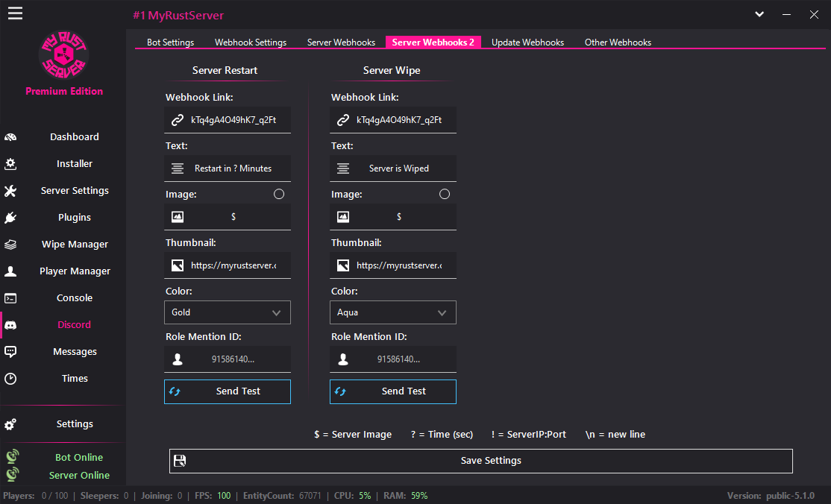Screen dimensions: 831x504
Task: Click the link icon in Server Wipe webhook
Action: click(343, 120)
